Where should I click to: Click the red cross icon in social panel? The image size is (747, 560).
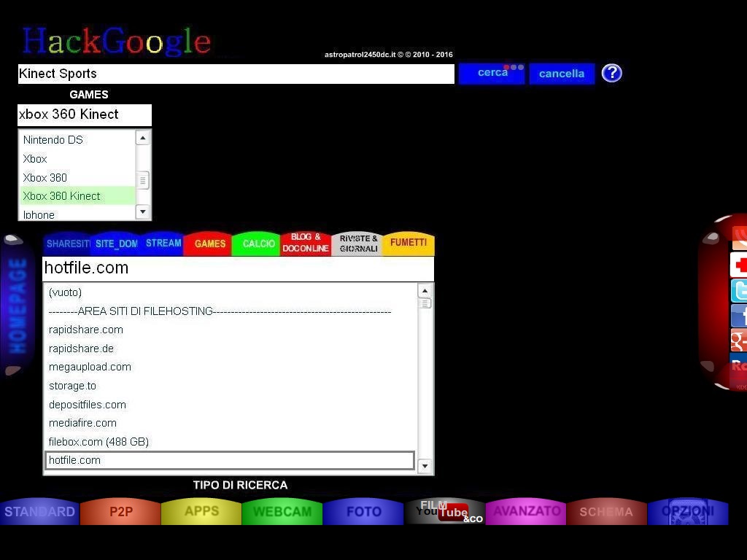[x=739, y=265]
